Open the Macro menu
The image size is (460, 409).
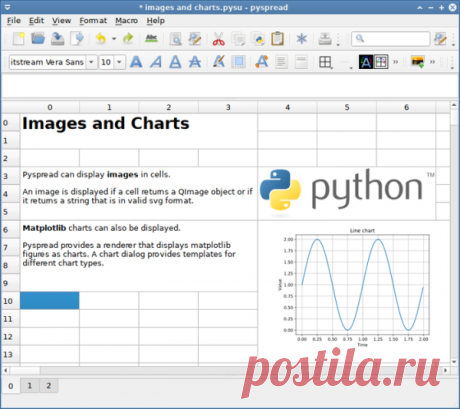(x=127, y=21)
